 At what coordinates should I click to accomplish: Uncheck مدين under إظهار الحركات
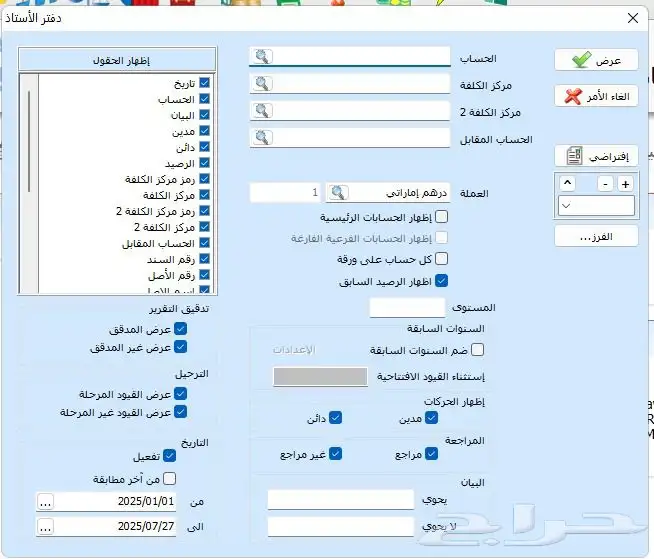(431, 418)
